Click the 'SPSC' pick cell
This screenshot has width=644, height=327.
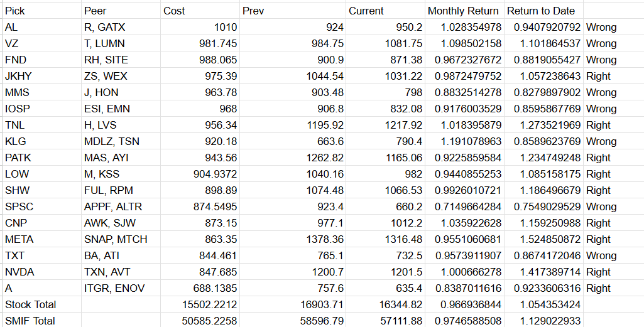point(41,206)
